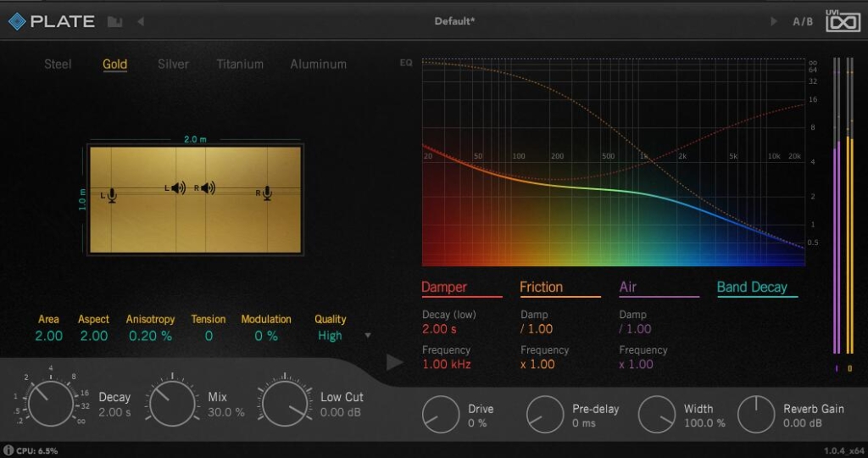Screen dimensions: 868x458
Task: Click the rainbow decay EQ graph
Action: click(614, 162)
